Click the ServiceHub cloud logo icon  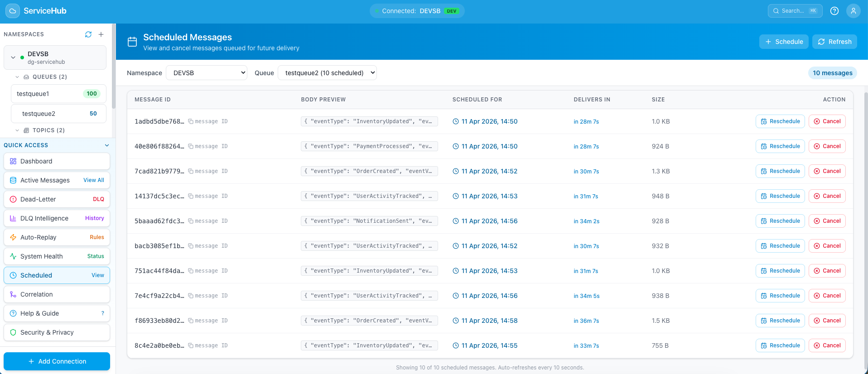click(12, 11)
